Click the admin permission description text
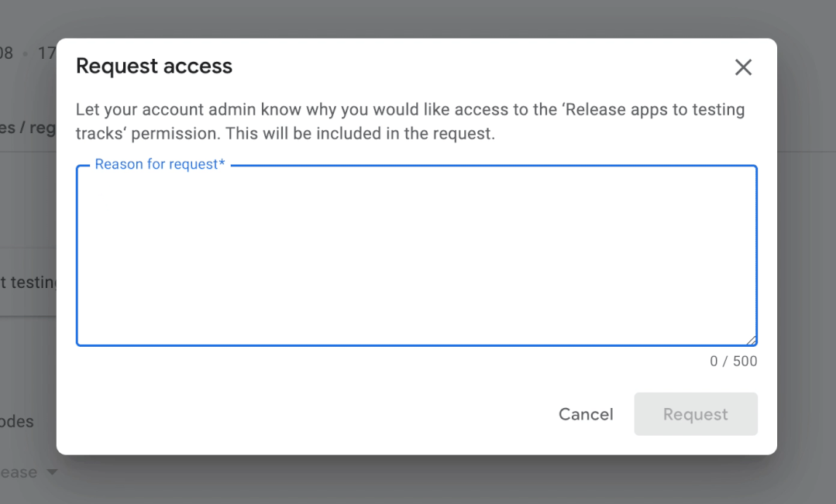The width and height of the screenshot is (836, 504). pyautogui.click(x=410, y=122)
